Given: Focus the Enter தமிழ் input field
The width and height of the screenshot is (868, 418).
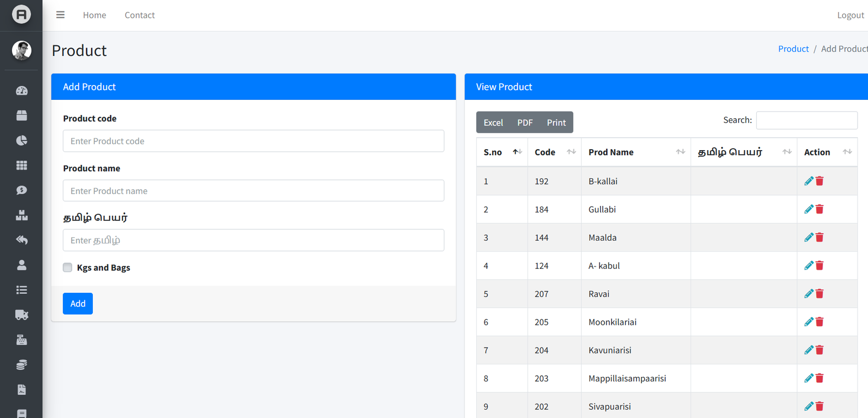Looking at the screenshot, I should point(253,240).
